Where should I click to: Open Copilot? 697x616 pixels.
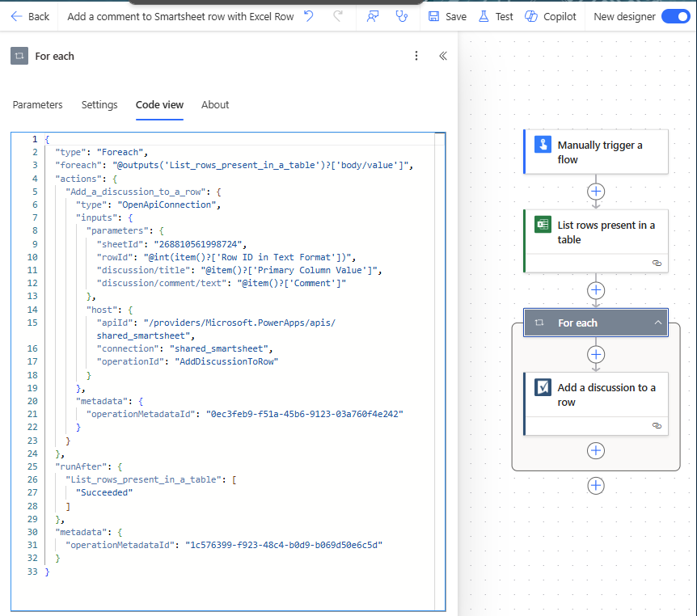551,17
